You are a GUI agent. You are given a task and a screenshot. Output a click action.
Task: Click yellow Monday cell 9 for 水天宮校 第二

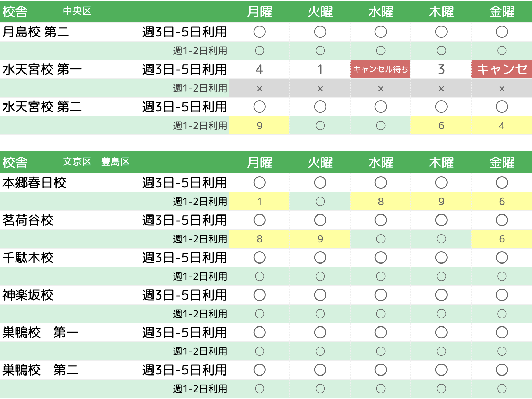click(259, 126)
